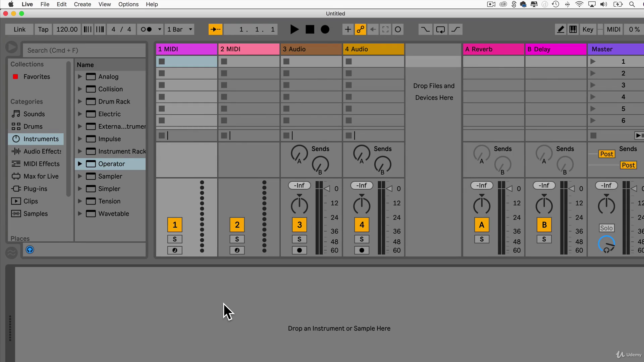The height and width of the screenshot is (362, 644).
Task: Expand the Operator folder
Action: (x=80, y=164)
